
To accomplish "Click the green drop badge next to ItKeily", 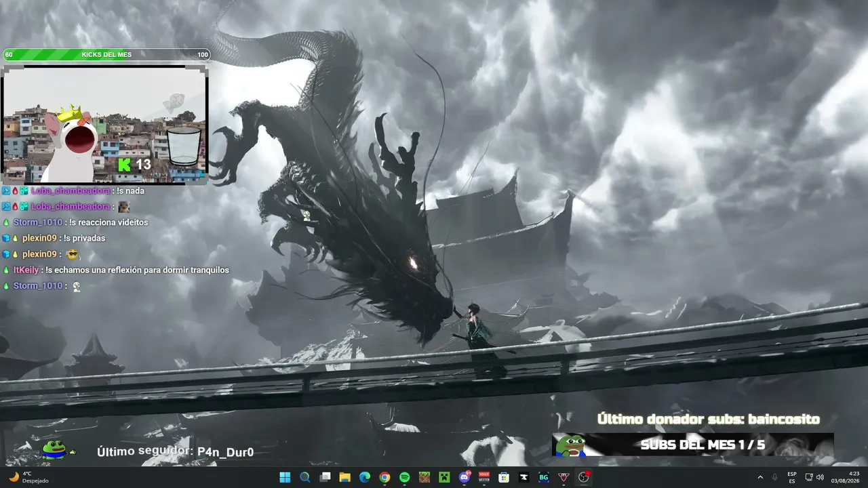I will tap(6, 270).
